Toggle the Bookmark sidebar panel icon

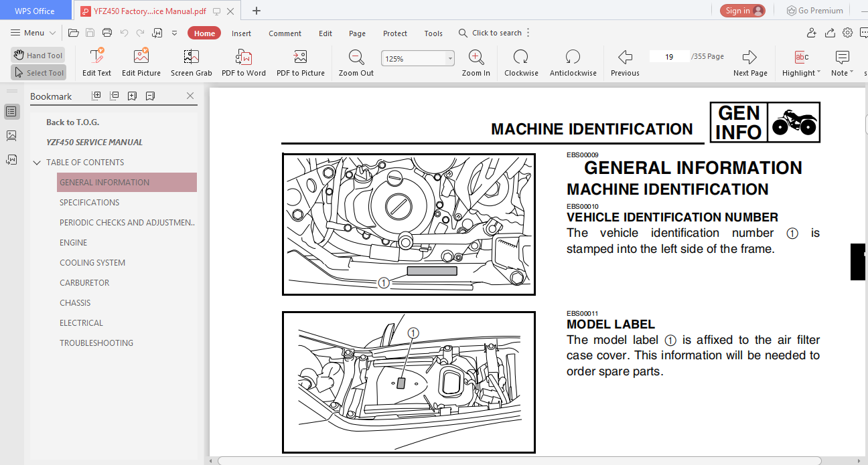[11, 112]
